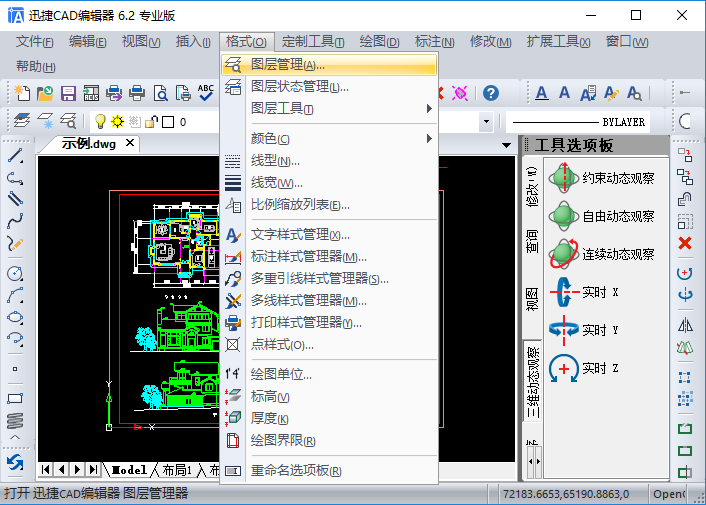Select the Spline curve tool
Screen dimensions: 706x505
pos(15,221)
